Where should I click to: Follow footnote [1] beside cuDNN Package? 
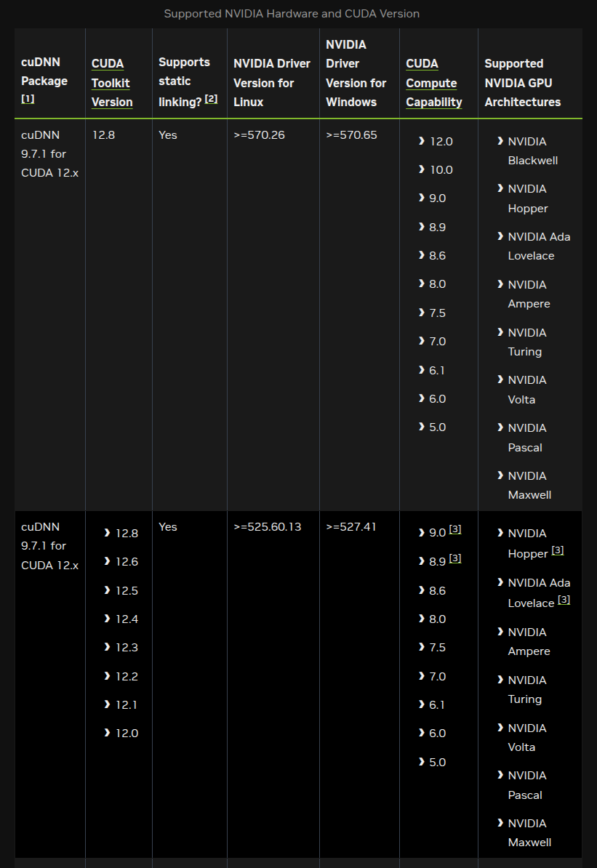(28, 99)
